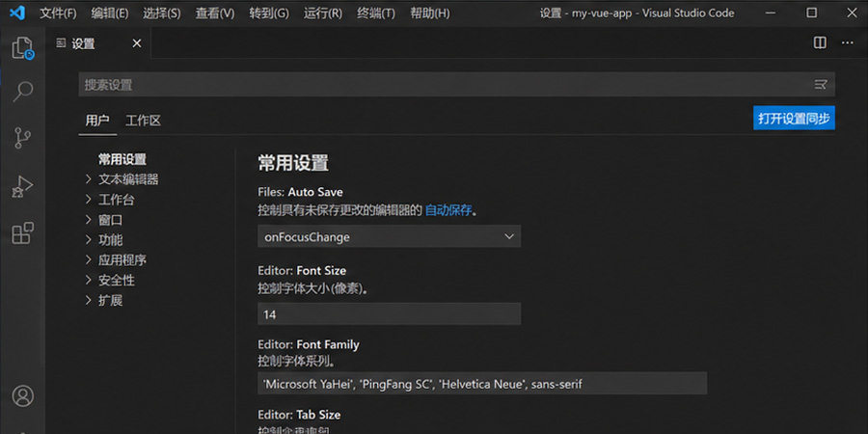868x434 pixels.
Task: Click the Files: Auto Save setting title
Action: (300, 192)
